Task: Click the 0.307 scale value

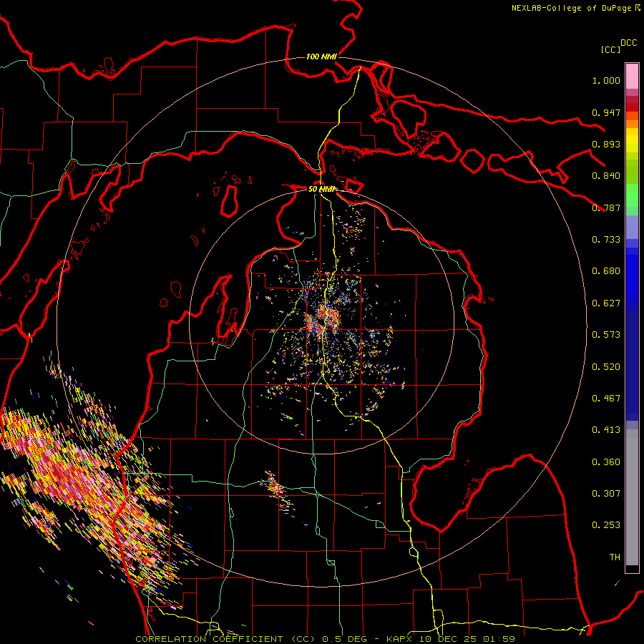Action: 606,494
